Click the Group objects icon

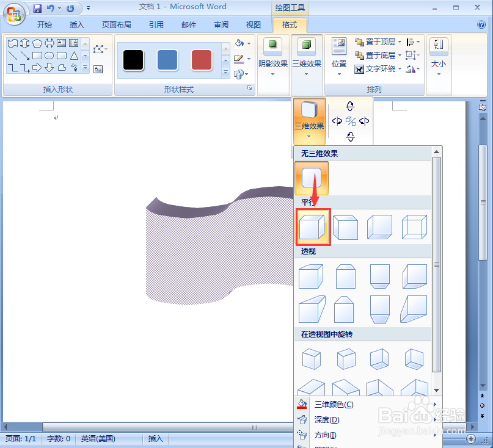(x=410, y=56)
